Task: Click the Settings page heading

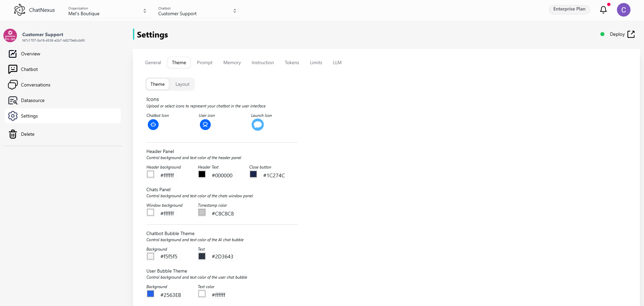Action: tap(153, 35)
